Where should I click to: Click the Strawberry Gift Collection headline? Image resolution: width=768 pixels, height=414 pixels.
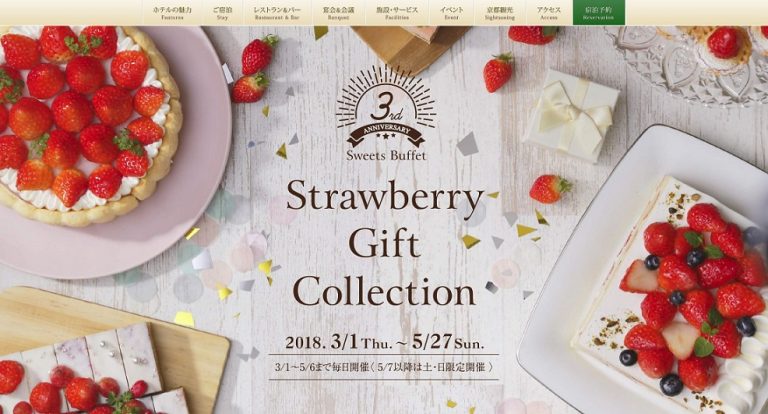tap(384, 244)
